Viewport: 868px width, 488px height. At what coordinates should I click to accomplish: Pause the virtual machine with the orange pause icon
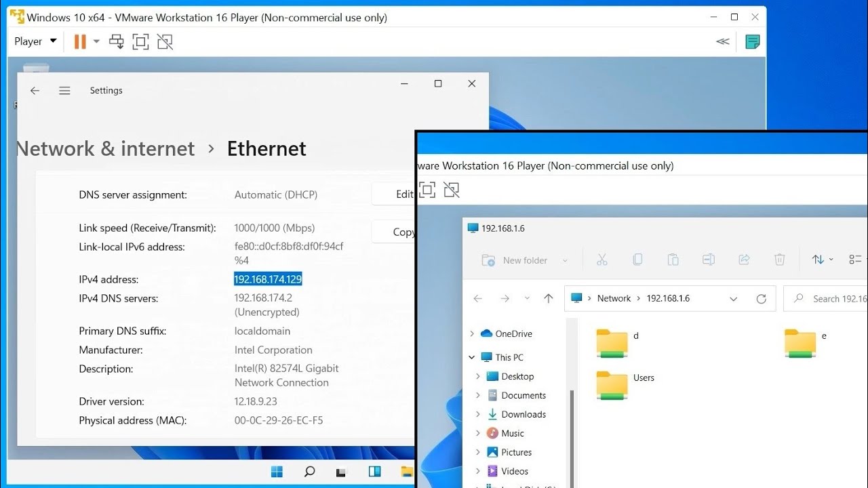(80, 41)
